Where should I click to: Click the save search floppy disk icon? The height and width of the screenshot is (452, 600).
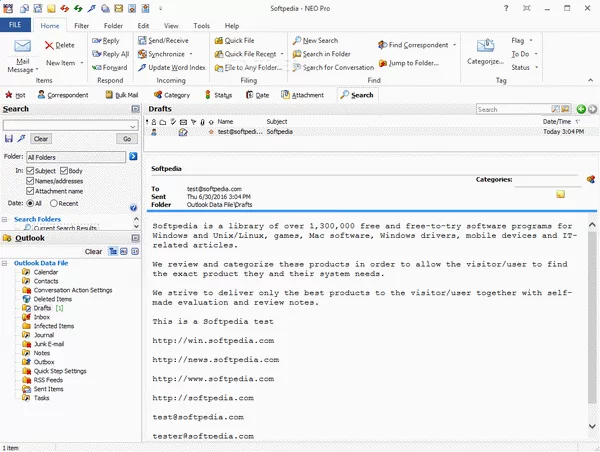coord(9,139)
